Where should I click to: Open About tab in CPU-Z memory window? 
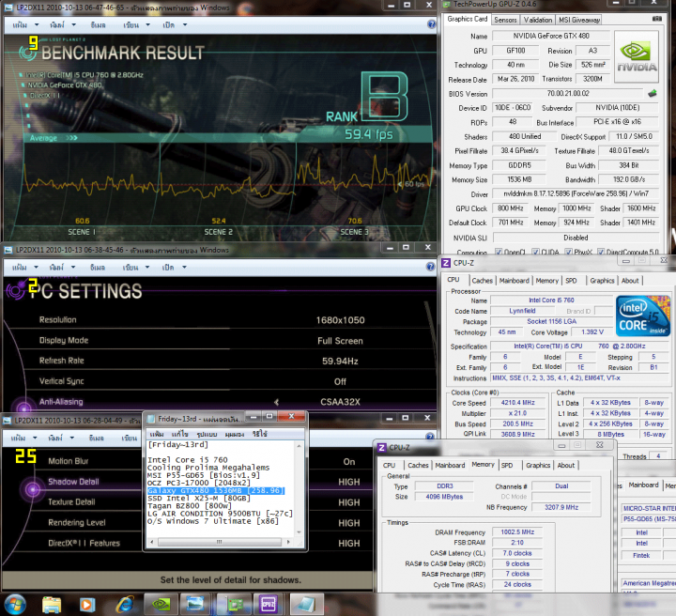tap(565, 465)
